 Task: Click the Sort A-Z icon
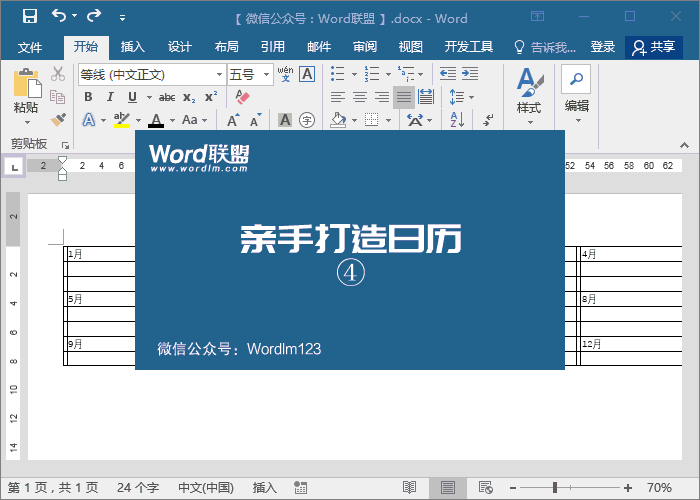(457, 120)
